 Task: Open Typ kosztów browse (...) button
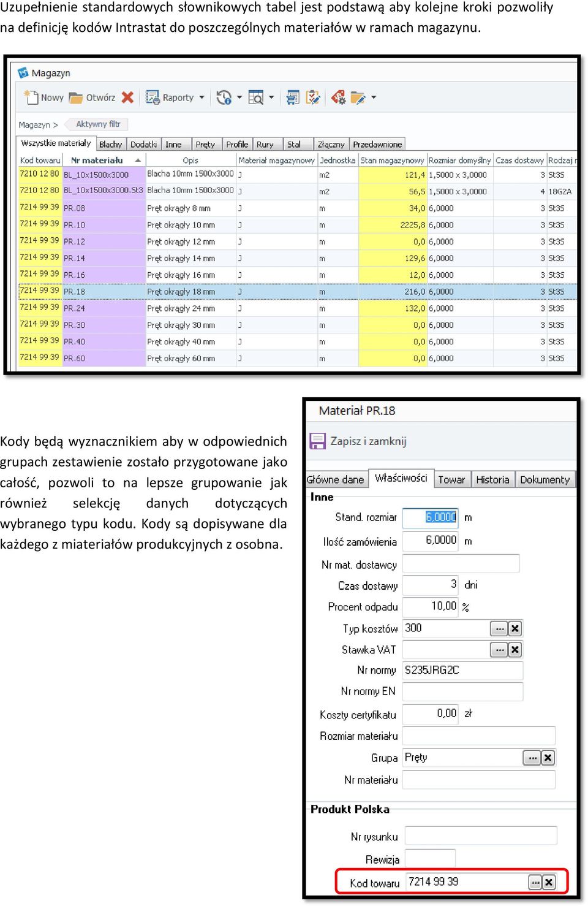point(499,628)
